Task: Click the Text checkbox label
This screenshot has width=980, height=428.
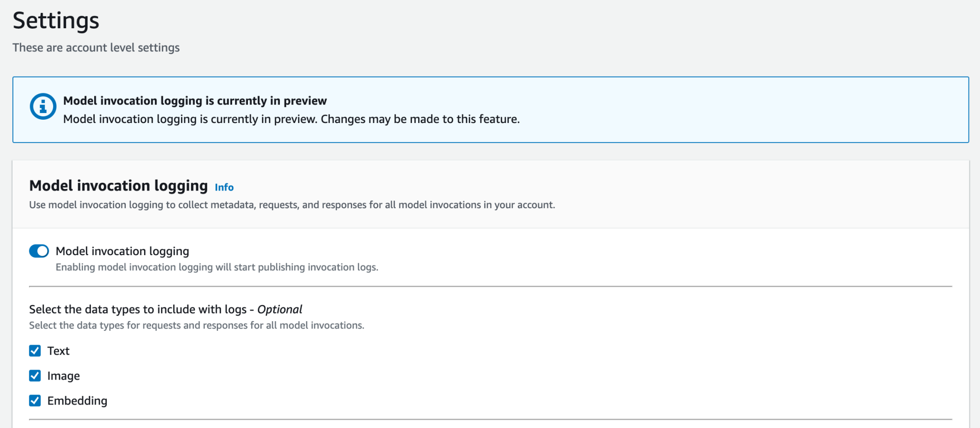Action: point(58,351)
